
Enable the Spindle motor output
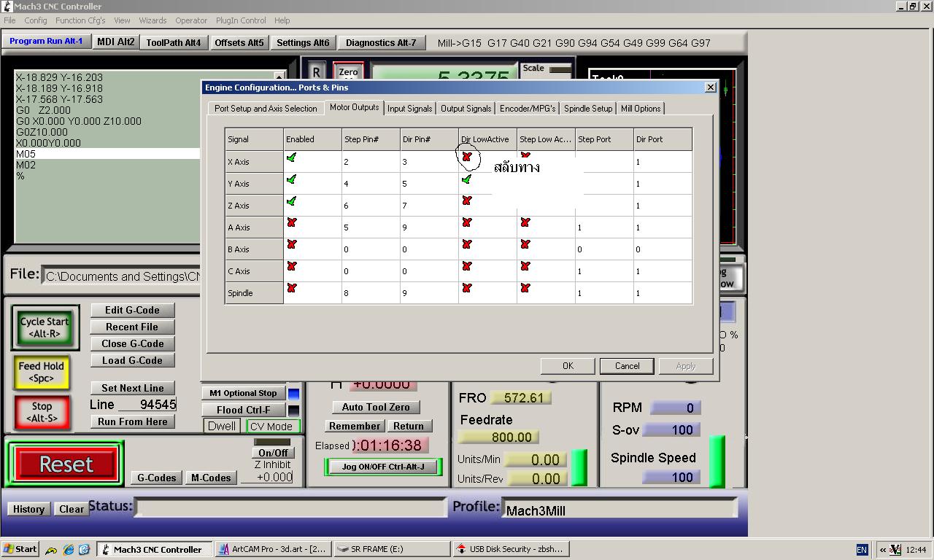click(291, 288)
